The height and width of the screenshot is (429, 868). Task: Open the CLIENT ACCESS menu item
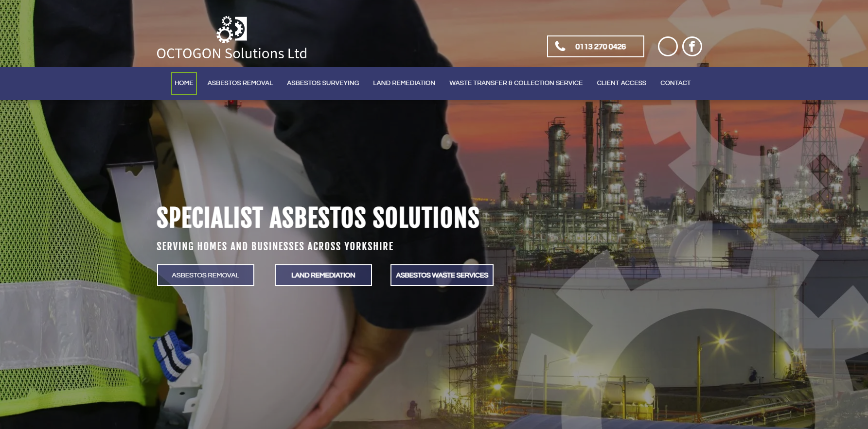click(621, 83)
